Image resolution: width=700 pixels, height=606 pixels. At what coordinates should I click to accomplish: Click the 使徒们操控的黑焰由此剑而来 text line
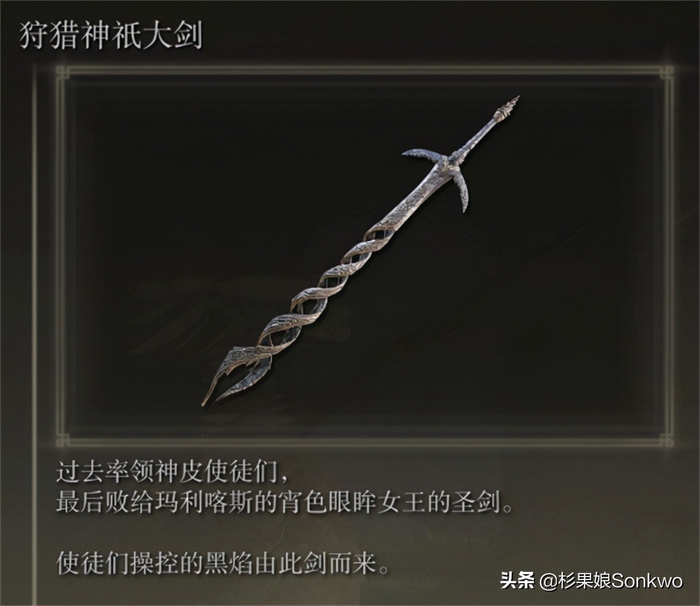(223, 564)
